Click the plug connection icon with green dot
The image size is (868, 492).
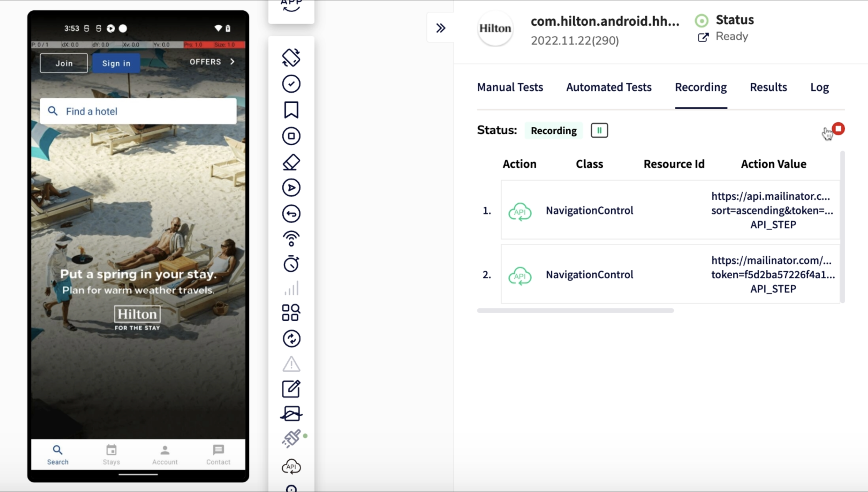coord(292,439)
